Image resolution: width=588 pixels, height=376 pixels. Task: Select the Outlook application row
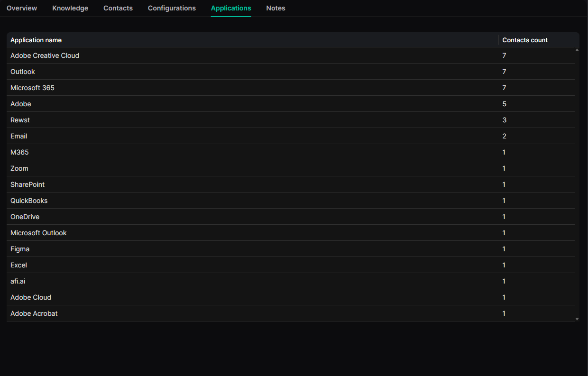(291, 72)
